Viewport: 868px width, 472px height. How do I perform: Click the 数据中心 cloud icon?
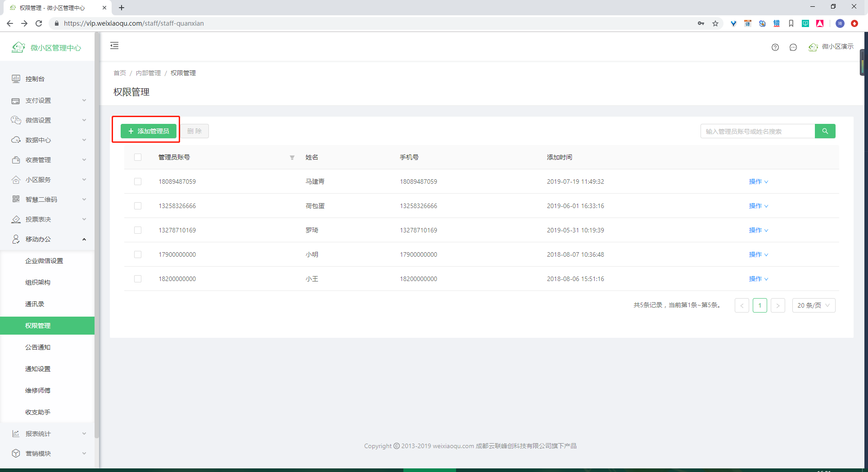pyautogui.click(x=16, y=140)
